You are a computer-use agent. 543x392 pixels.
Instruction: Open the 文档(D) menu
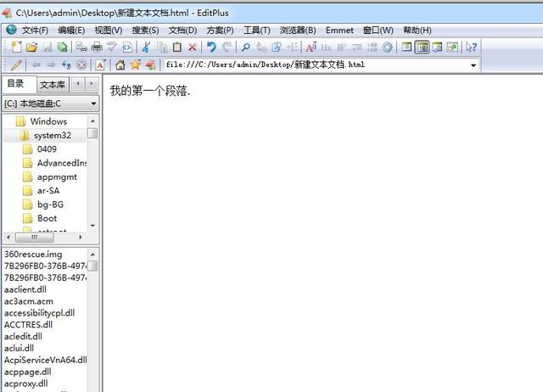pyautogui.click(x=182, y=31)
